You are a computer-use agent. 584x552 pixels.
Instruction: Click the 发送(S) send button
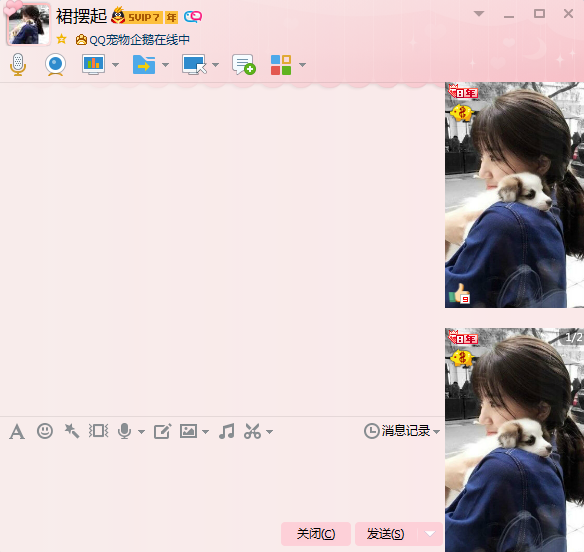tap(385, 534)
